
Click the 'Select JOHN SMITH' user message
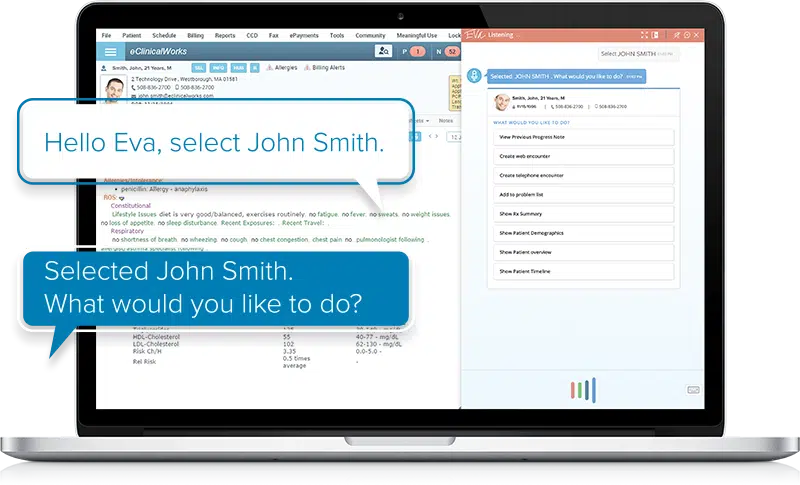pyautogui.click(x=638, y=54)
